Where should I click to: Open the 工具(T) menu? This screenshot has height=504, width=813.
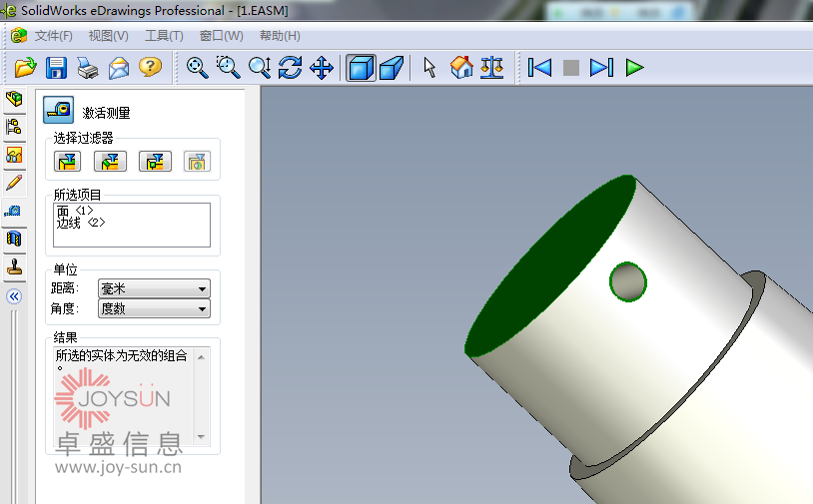coord(164,36)
